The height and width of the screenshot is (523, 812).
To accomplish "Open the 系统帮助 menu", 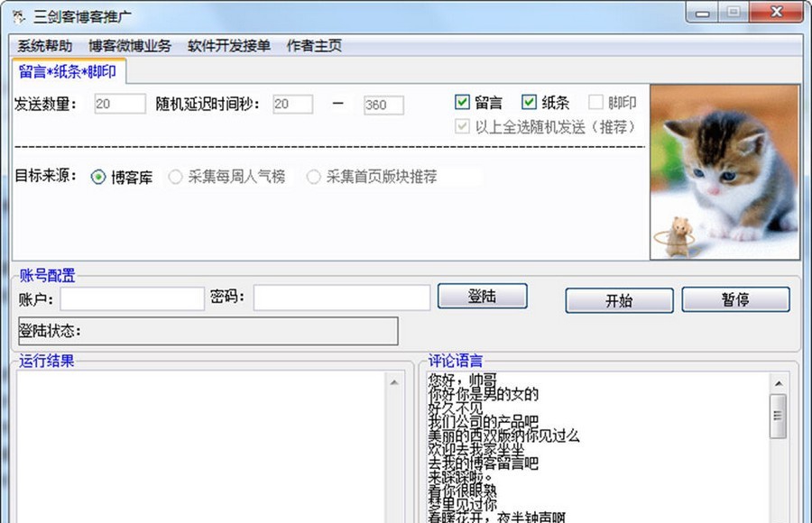I will point(44,46).
